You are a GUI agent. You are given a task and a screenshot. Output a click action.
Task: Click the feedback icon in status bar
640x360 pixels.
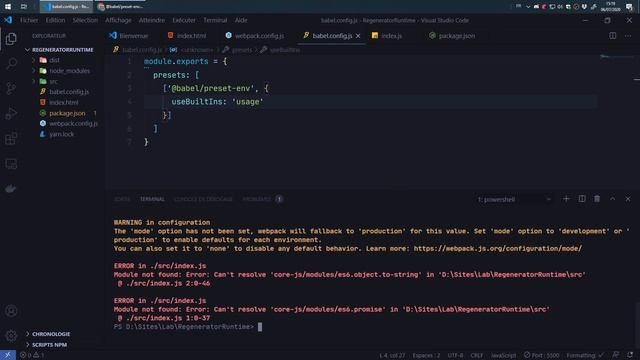click(x=616, y=355)
